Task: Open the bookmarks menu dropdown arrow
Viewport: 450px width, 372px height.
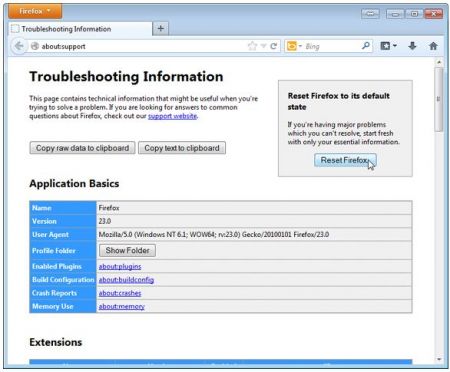Action: 395,46
